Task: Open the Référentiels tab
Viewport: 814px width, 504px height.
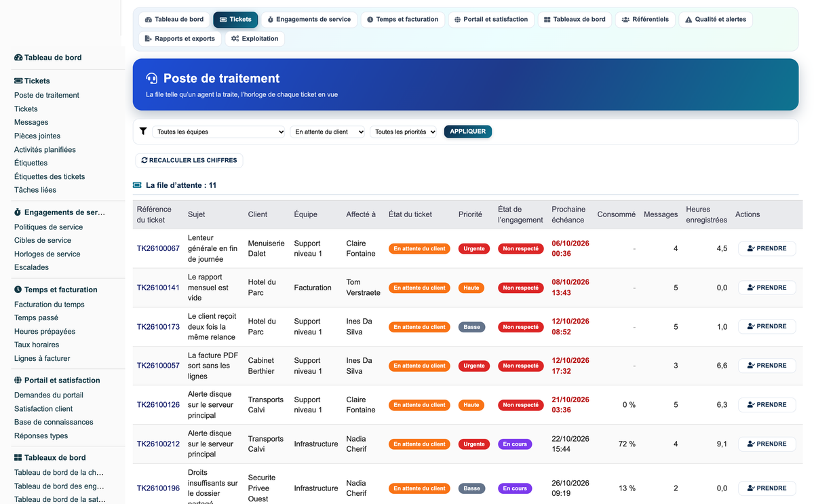Action: pyautogui.click(x=645, y=20)
